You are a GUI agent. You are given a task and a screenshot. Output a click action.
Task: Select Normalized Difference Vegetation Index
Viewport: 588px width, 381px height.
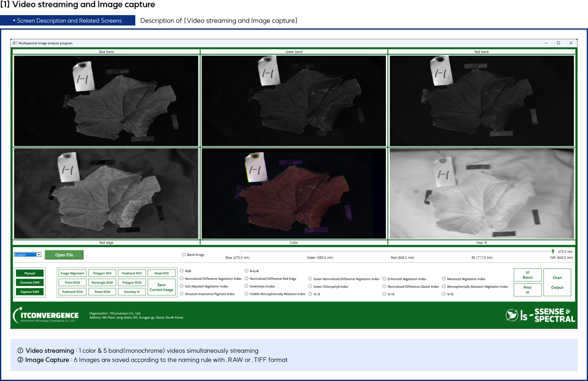coord(182,279)
